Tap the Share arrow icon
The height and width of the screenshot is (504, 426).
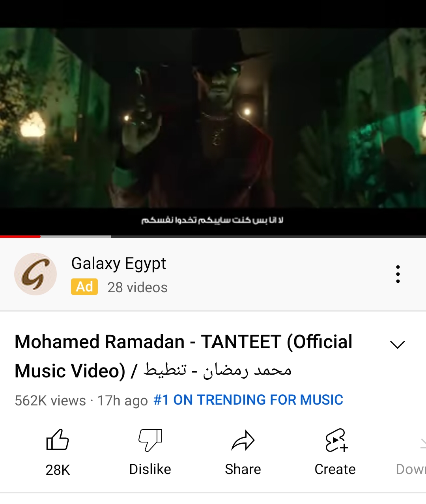(x=243, y=440)
